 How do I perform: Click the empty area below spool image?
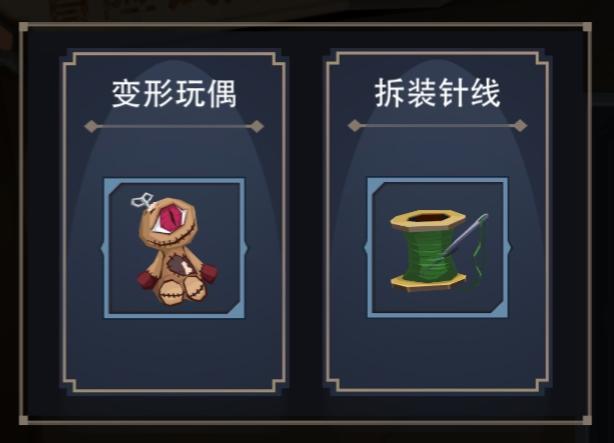point(437,351)
